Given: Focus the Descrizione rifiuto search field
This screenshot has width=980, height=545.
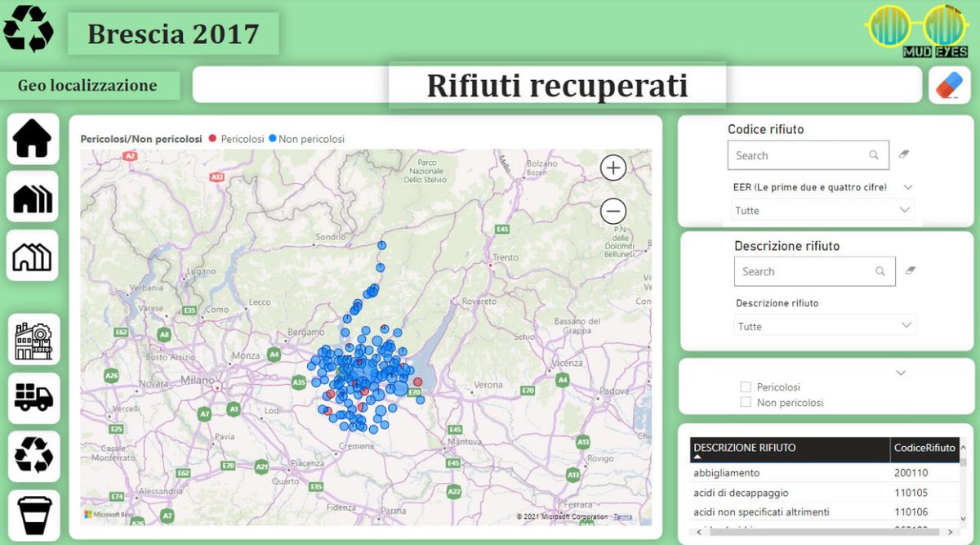Looking at the screenshot, I should click(813, 271).
